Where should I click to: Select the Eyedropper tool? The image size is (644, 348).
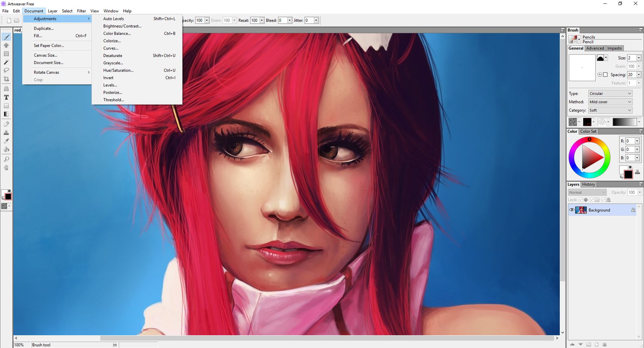(x=6, y=141)
